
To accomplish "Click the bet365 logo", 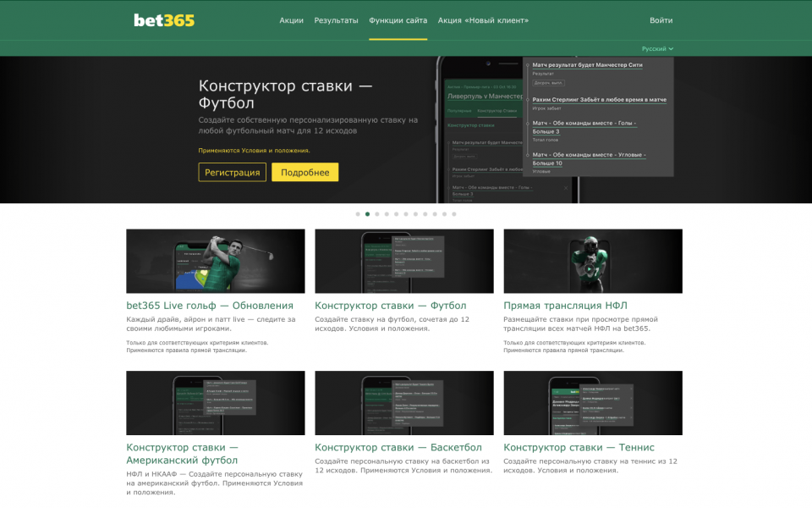I will [164, 20].
